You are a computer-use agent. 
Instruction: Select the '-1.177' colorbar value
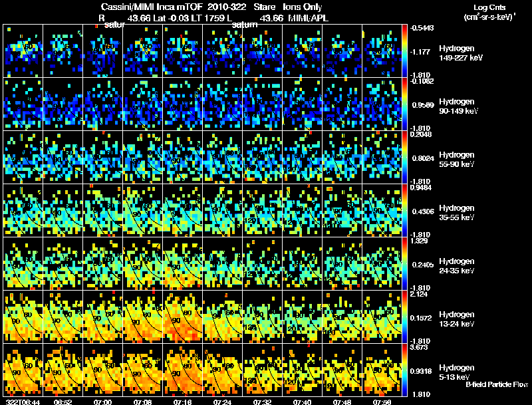420,52
